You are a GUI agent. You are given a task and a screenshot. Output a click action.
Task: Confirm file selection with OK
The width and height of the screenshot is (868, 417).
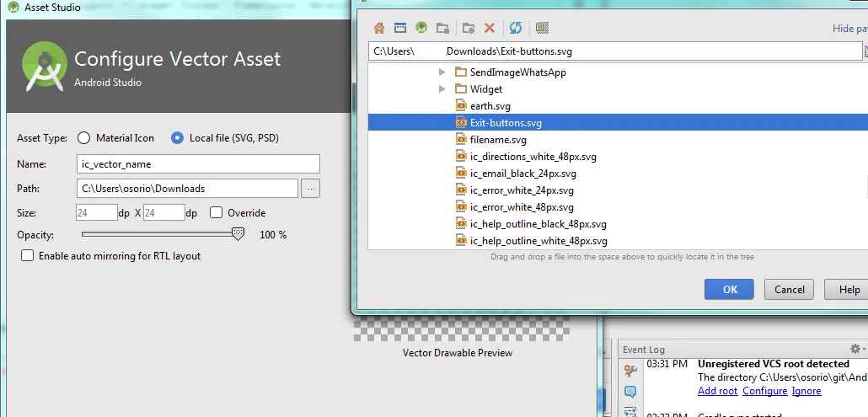coord(730,289)
